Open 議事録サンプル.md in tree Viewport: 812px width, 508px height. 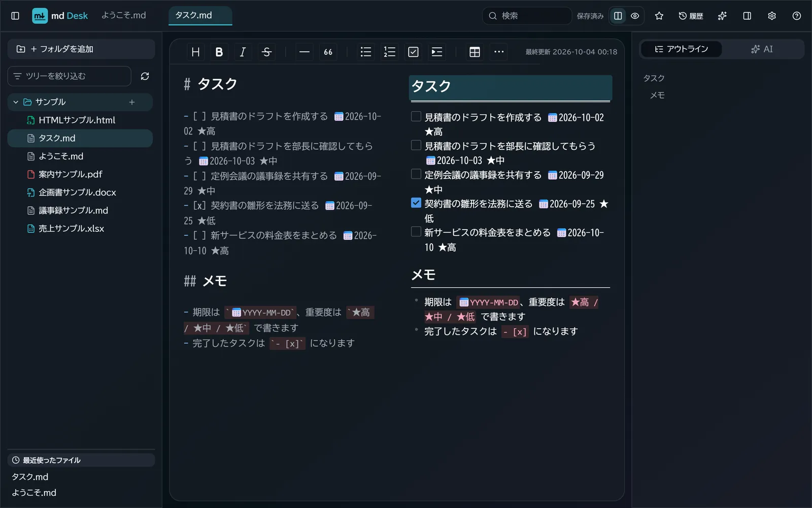tap(80, 210)
